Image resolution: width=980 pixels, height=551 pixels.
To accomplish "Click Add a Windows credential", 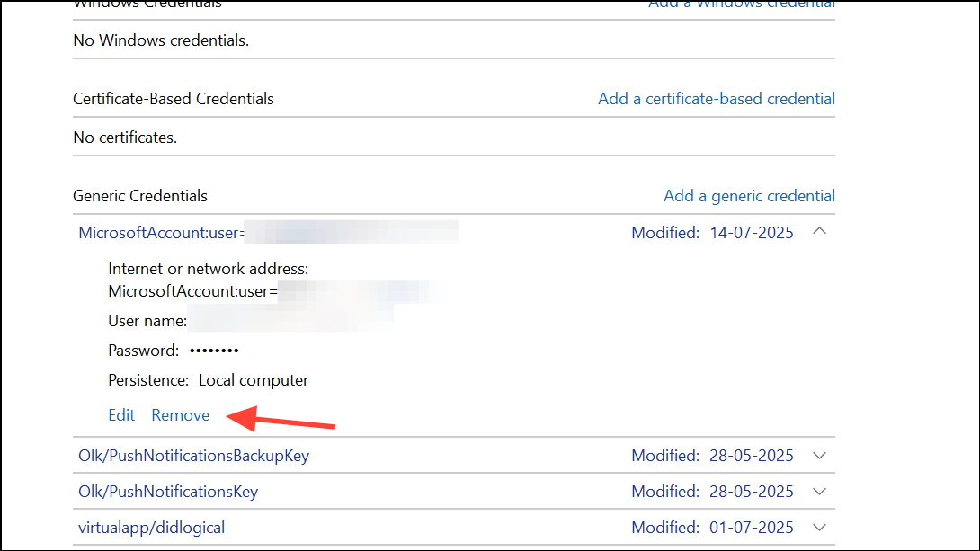I will click(x=741, y=4).
